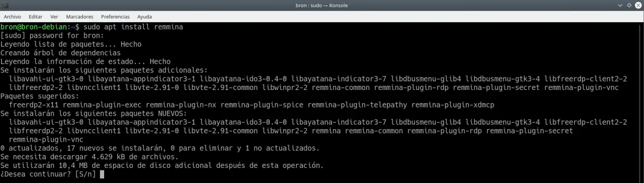
Task: Click 'Leyendo la información de estado... Hecho' line
Action: [86, 61]
